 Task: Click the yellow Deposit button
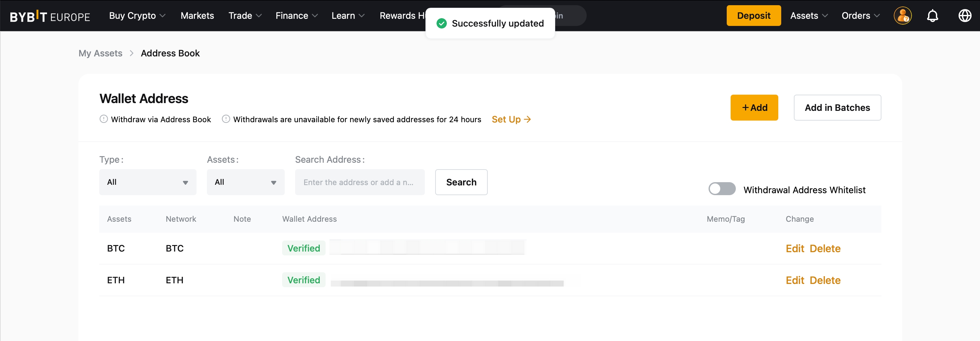[753, 16]
